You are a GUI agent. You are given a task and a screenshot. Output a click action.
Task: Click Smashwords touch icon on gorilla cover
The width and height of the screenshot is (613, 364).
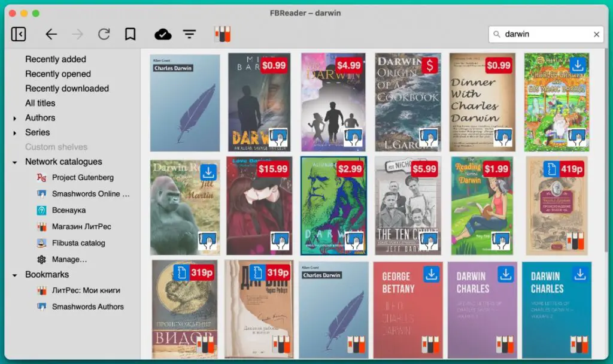[x=207, y=241]
